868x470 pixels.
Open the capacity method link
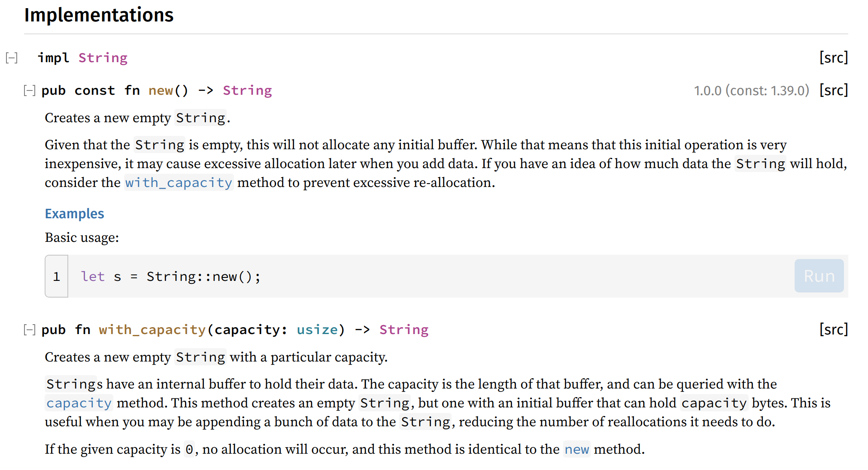[79, 403]
